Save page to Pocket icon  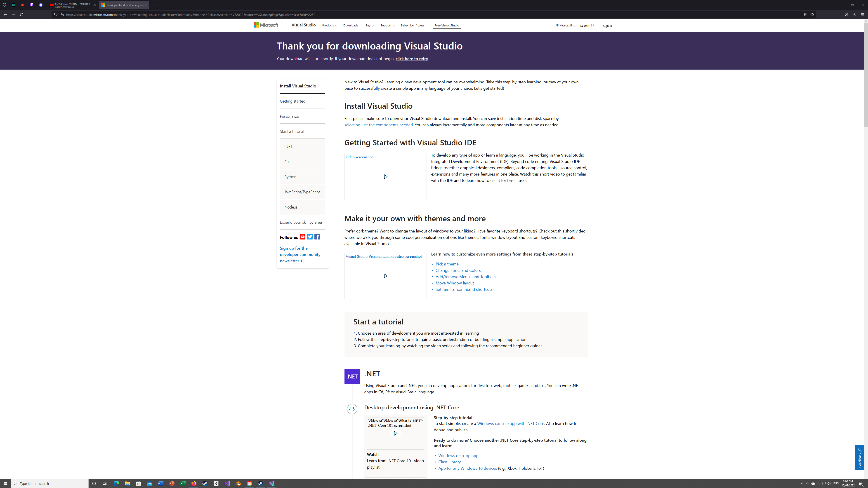coord(846,14)
